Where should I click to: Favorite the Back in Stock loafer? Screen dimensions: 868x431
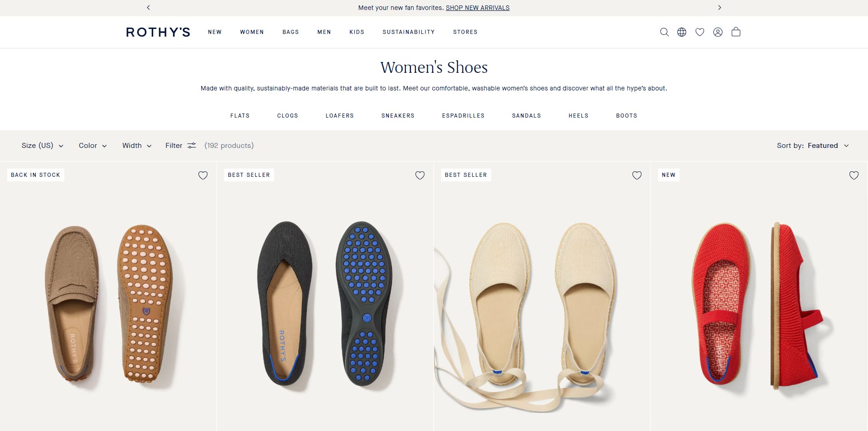tap(203, 175)
